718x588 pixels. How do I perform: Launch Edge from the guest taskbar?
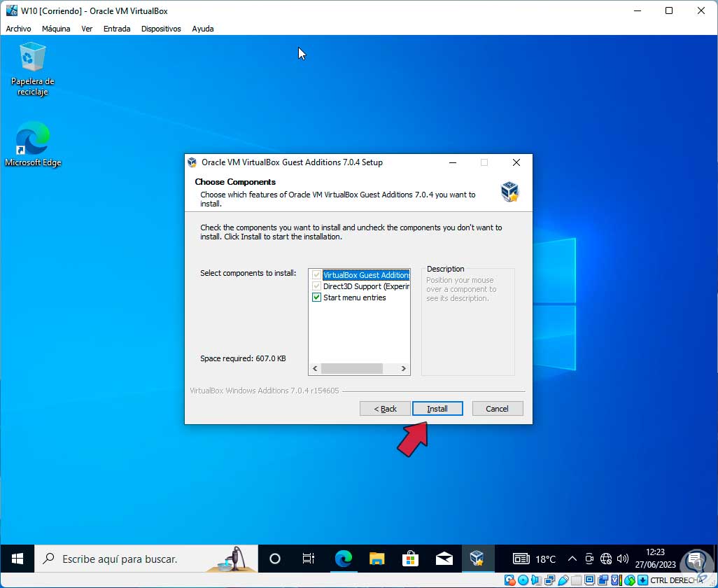pyautogui.click(x=343, y=559)
